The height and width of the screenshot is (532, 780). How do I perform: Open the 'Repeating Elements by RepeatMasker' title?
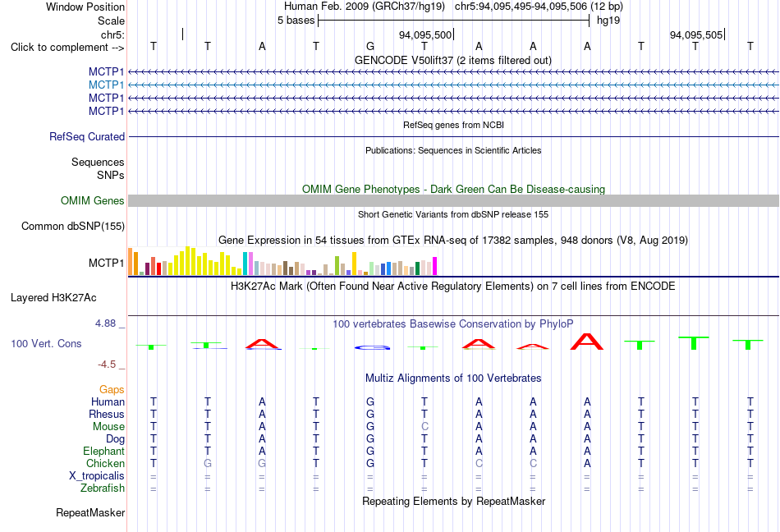pos(453,501)
